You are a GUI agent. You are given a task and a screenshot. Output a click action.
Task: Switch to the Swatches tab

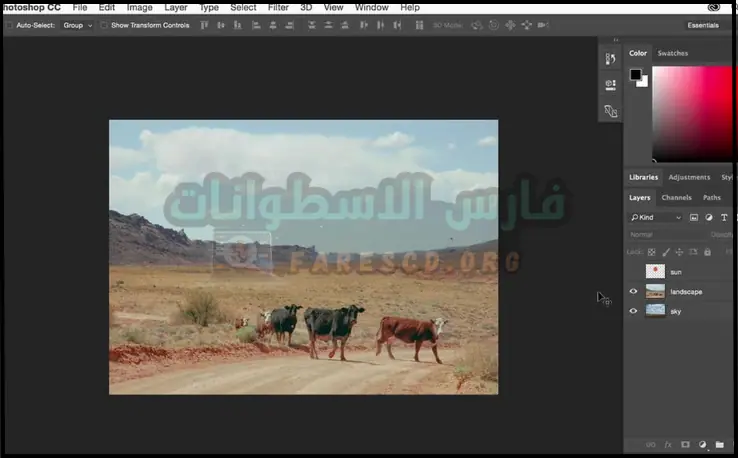click(x=672, y=53)
